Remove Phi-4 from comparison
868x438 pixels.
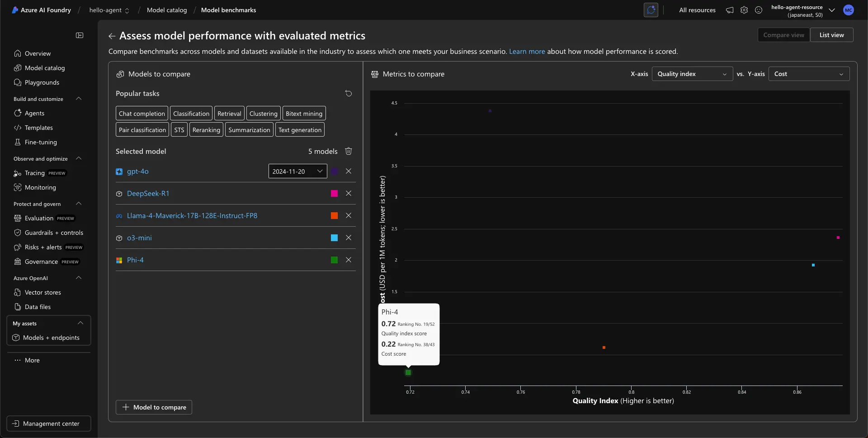349,260
